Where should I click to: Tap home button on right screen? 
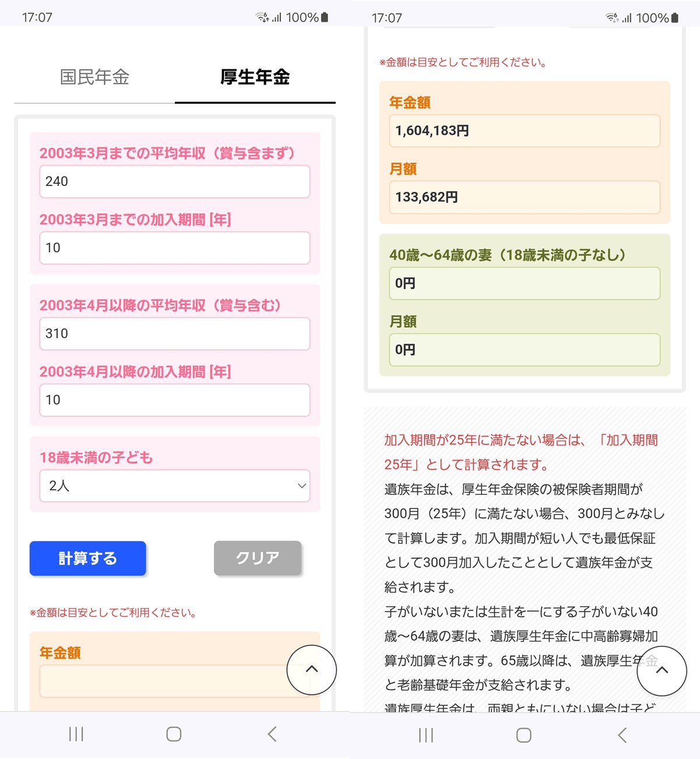point(524,735)
